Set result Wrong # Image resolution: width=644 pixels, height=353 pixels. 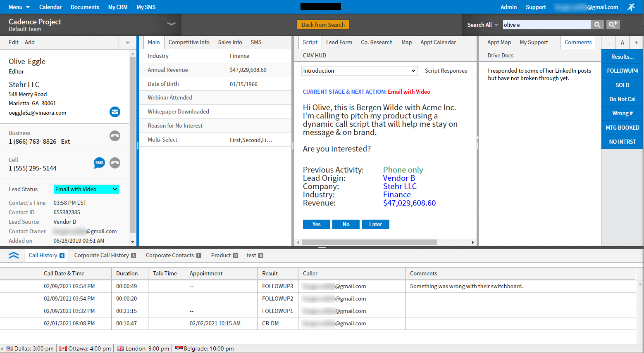622,113
